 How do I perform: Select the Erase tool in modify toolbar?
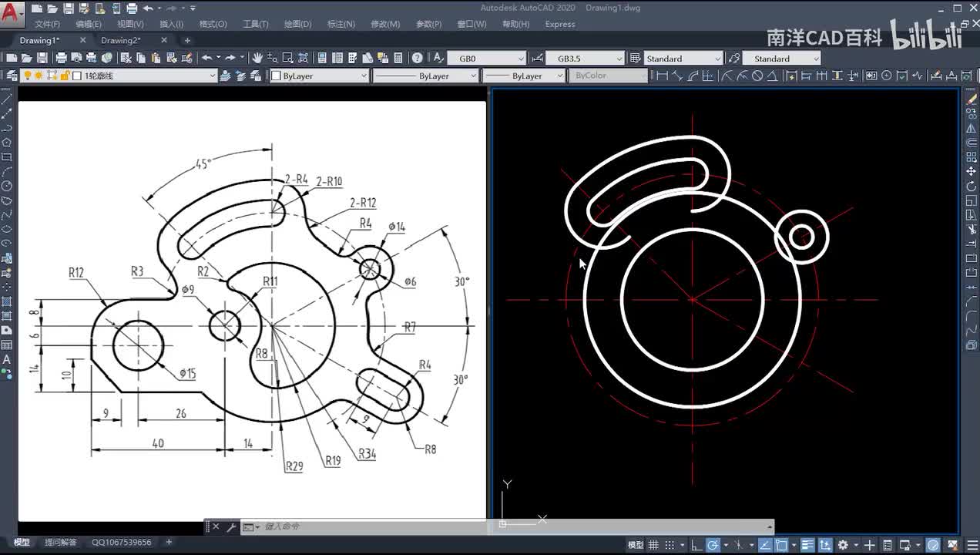972,99
